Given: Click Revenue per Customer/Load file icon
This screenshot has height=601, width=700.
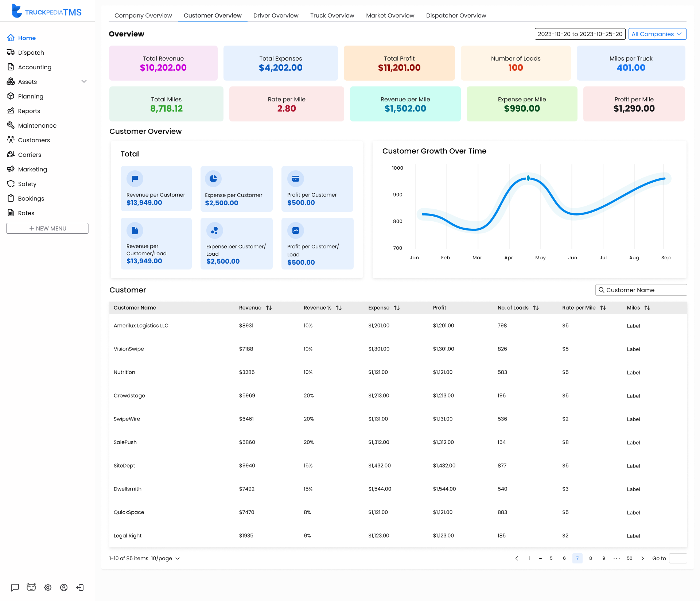Looking at the screenshot, I should [135, 230].
